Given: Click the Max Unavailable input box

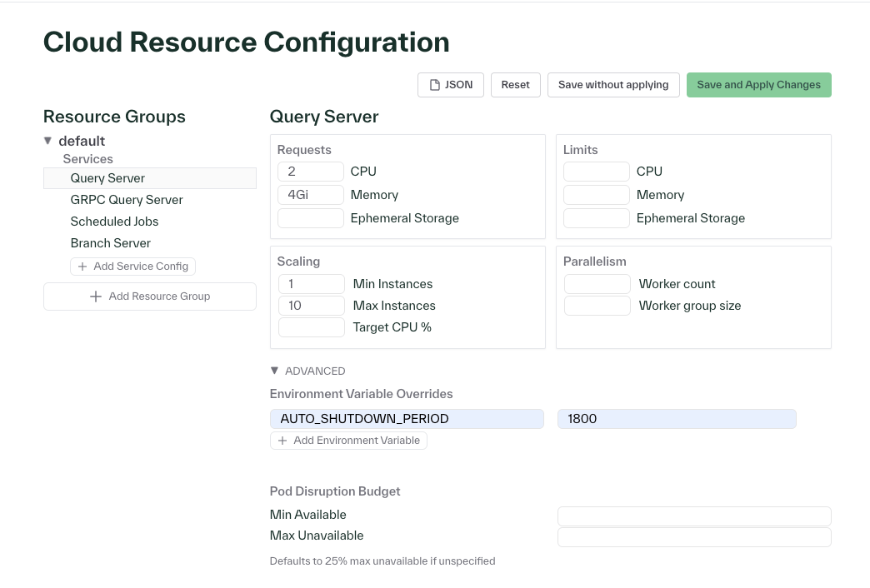Looking at the screenshot, I should pyautogui.click(x=693, y=536).
